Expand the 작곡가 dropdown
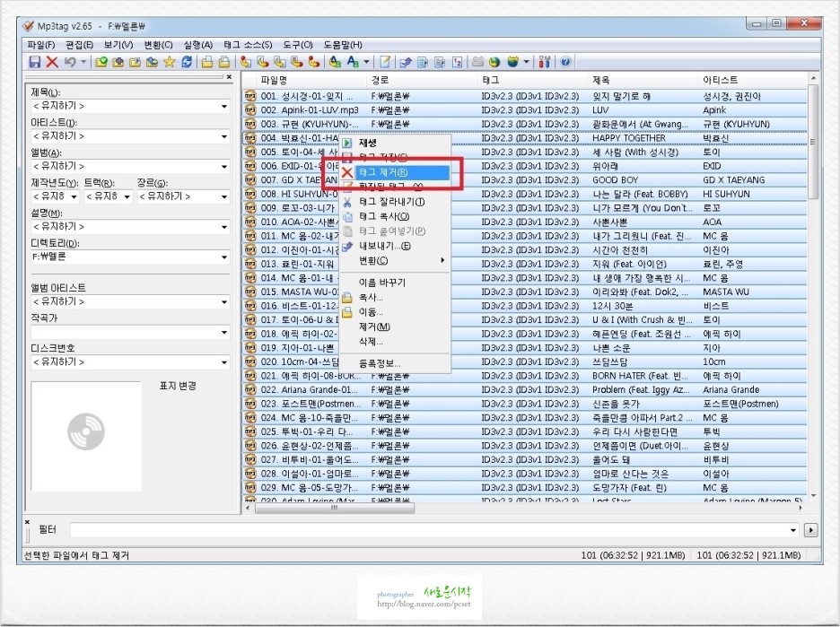 pyautogui.click(x=224, y=333)
